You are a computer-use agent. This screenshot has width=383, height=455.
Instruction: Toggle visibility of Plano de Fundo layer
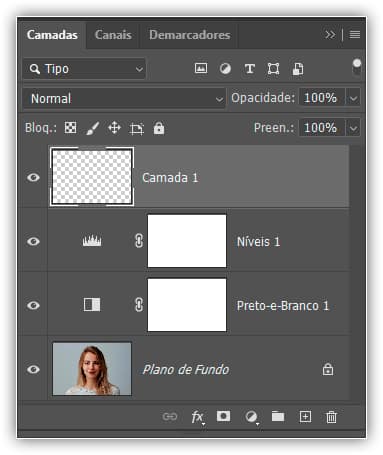[33, 369]
